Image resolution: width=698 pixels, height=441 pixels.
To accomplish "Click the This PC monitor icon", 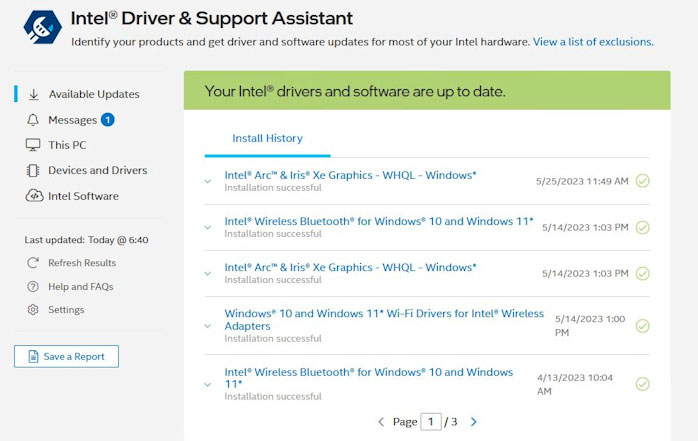I will click(x=33, y=145).
